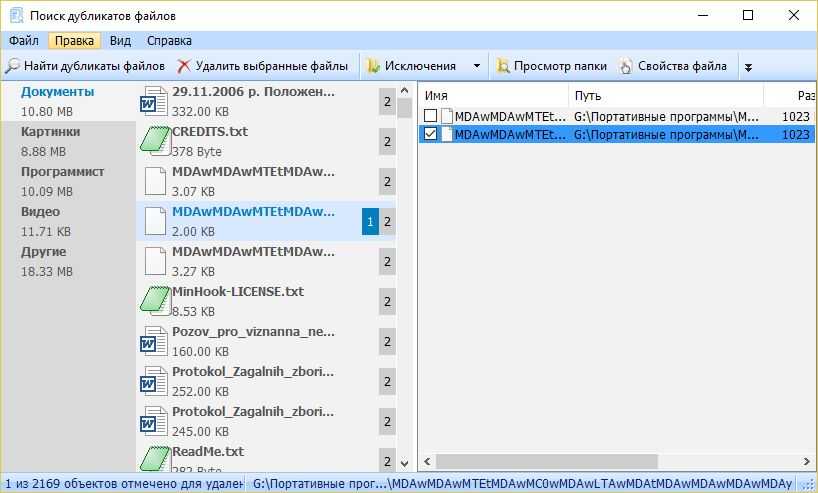Select the Видео category

[68, 221]
